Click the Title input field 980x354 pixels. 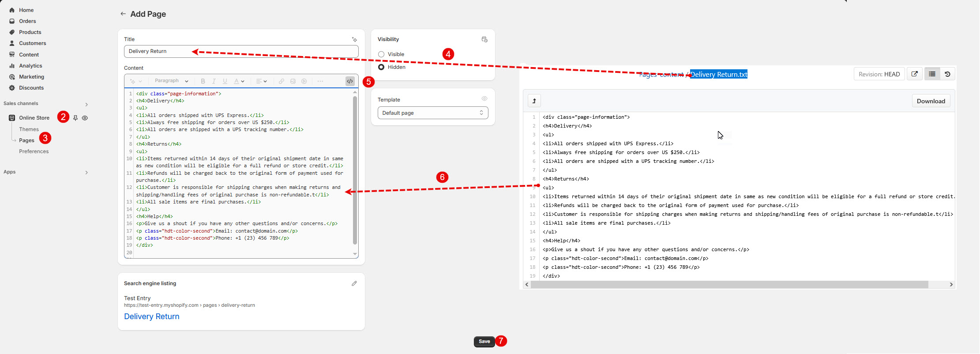241,51
